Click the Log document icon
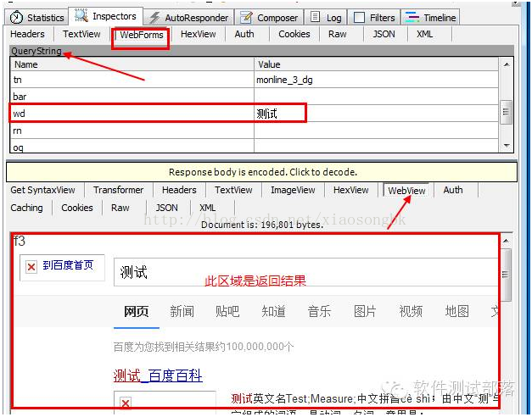Screen dimensions: 532x417 (x=315, y=17)
